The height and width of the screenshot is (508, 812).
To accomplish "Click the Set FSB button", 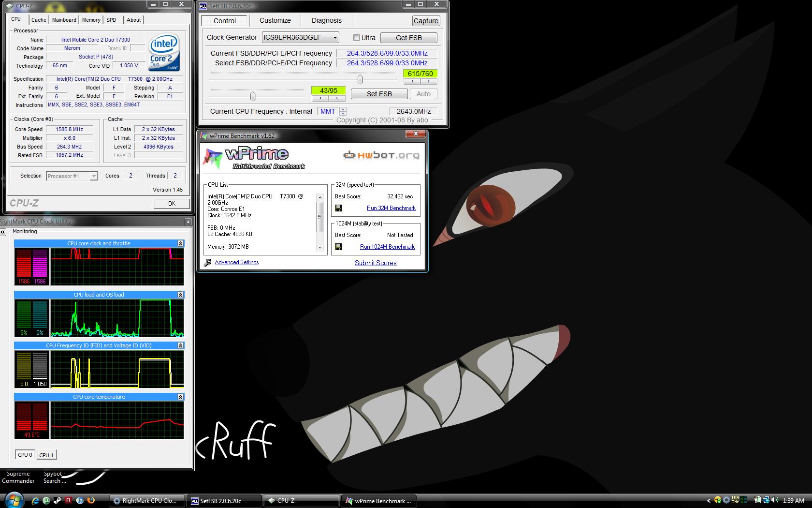I will pyautogui.click(x=379, y=94).
